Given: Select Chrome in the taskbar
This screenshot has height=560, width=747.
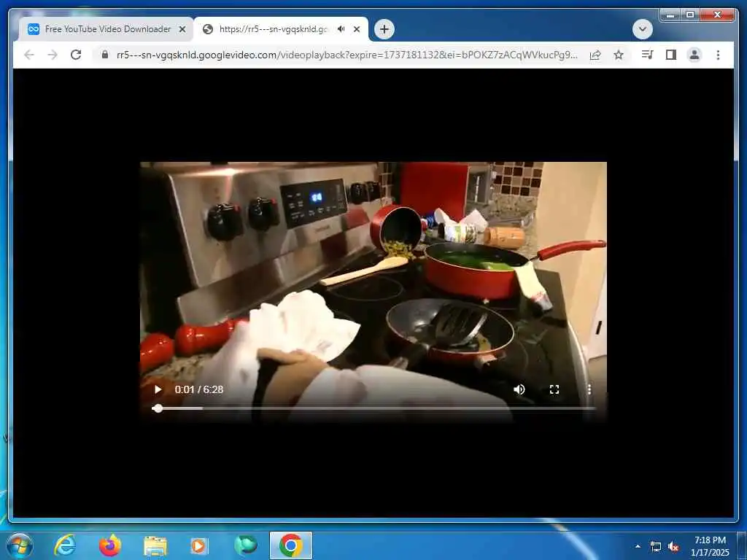Looking at the screenshot, I should tap(291, 545).
